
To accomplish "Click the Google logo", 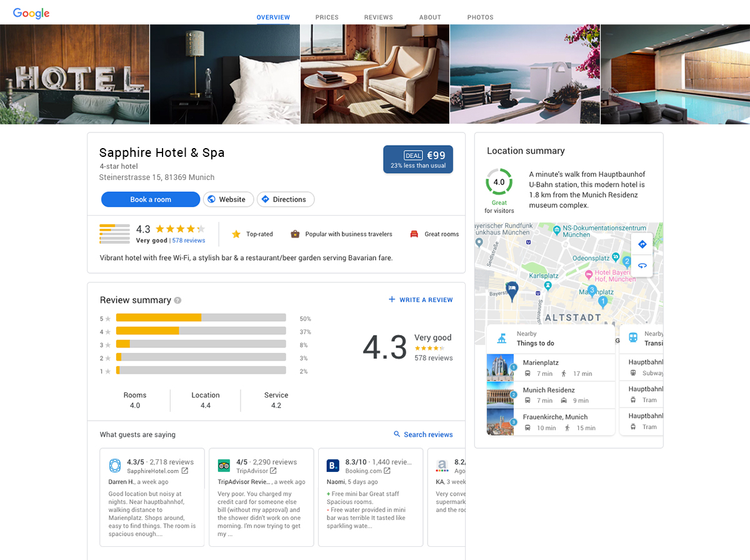I will (x=31, y=13).
